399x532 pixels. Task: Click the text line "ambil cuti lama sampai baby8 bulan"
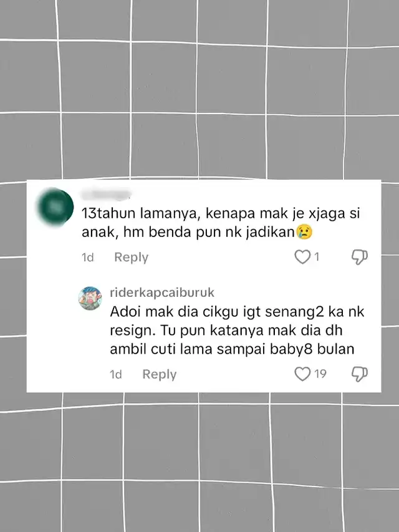coord(232,349)
